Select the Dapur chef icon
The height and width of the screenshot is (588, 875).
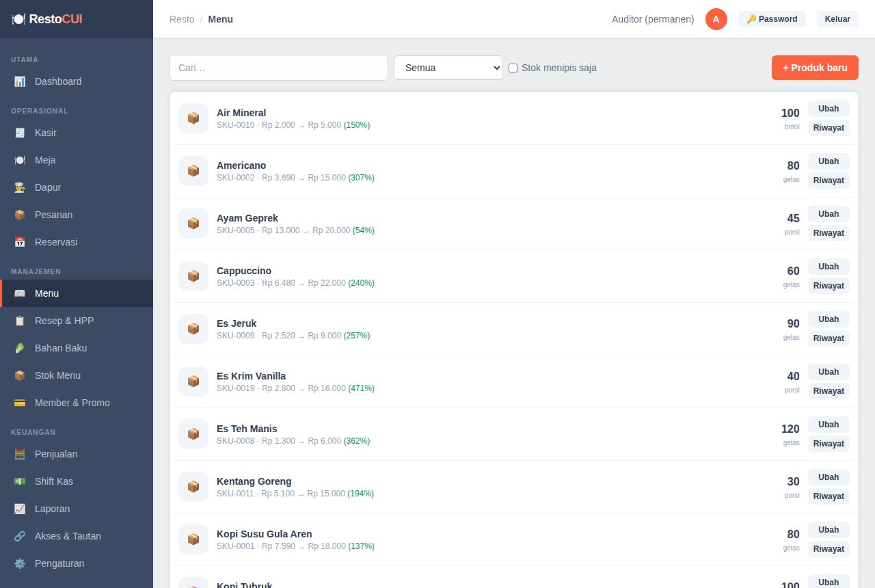click(20, 187)
